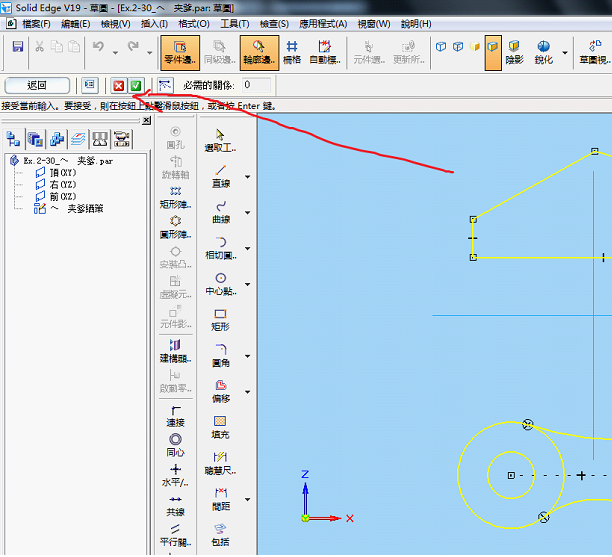Open the 工具(T) menu
This screenshot has height=557, width=612.
(235, 24)
